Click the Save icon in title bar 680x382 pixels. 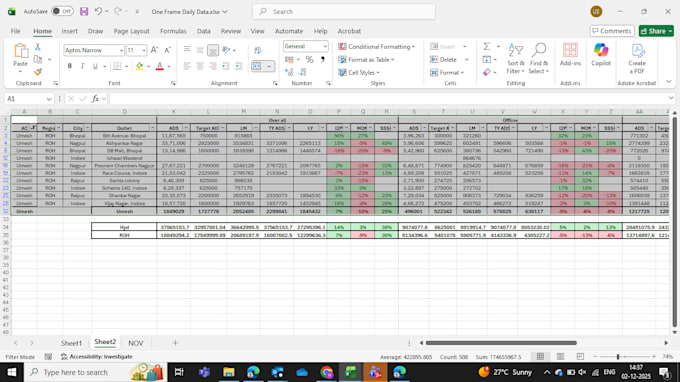click(x=84, y=11)
